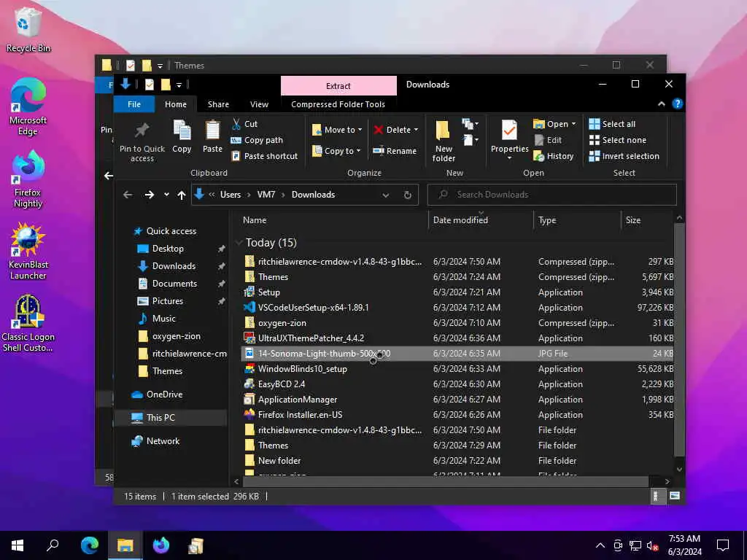Click the horizontal scrollbar below file list

[x=446, y=481]
